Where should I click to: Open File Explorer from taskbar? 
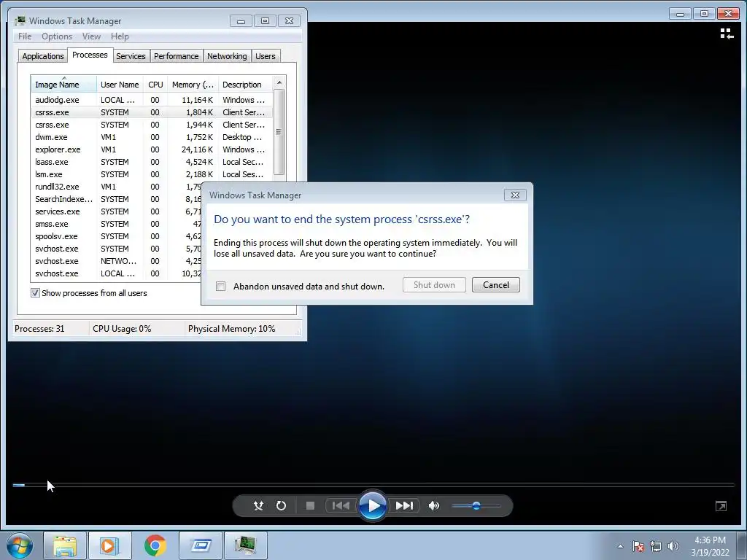pos(65,545)
